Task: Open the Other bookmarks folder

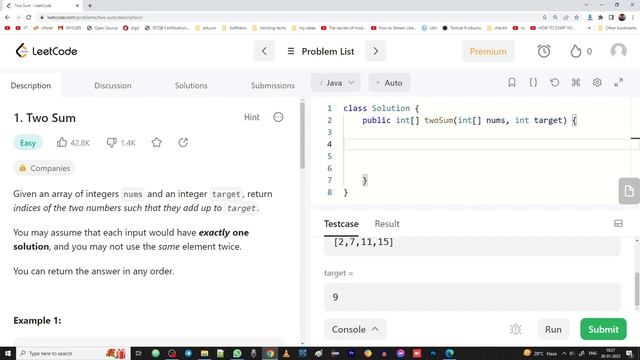Action: pos(617,28)
